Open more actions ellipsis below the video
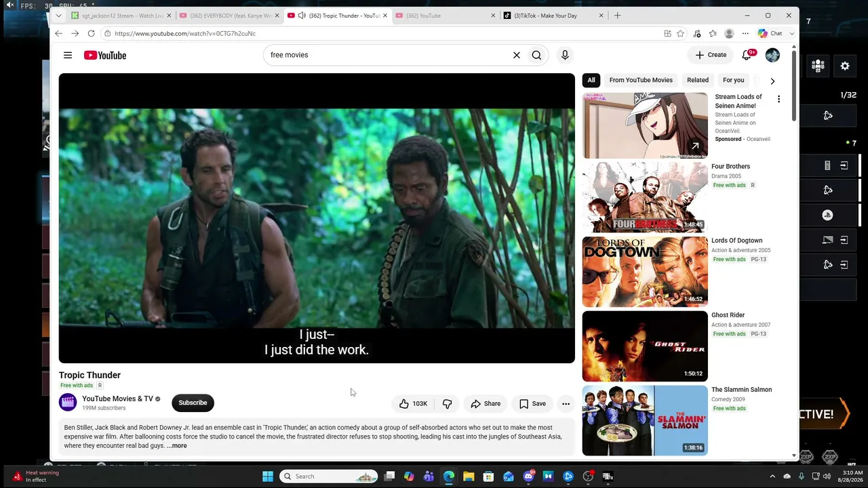This screenshot has width=868, height=488. [566, 404]
